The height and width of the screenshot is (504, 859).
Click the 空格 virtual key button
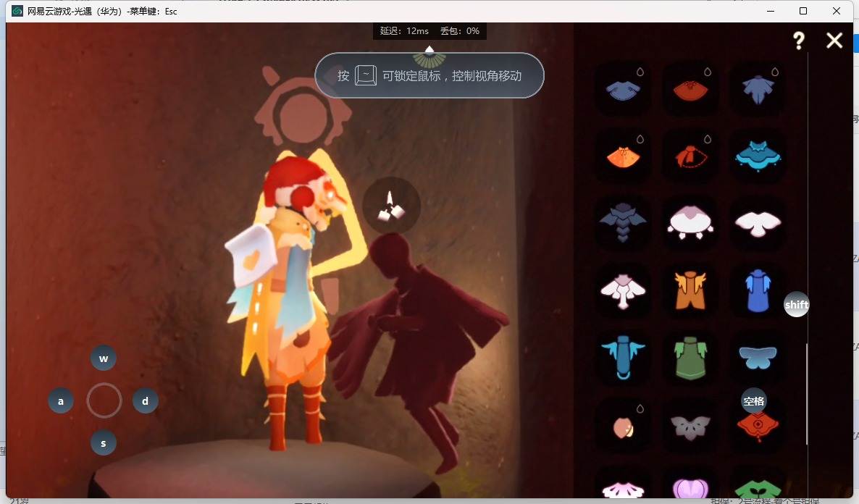pos(754,401)
